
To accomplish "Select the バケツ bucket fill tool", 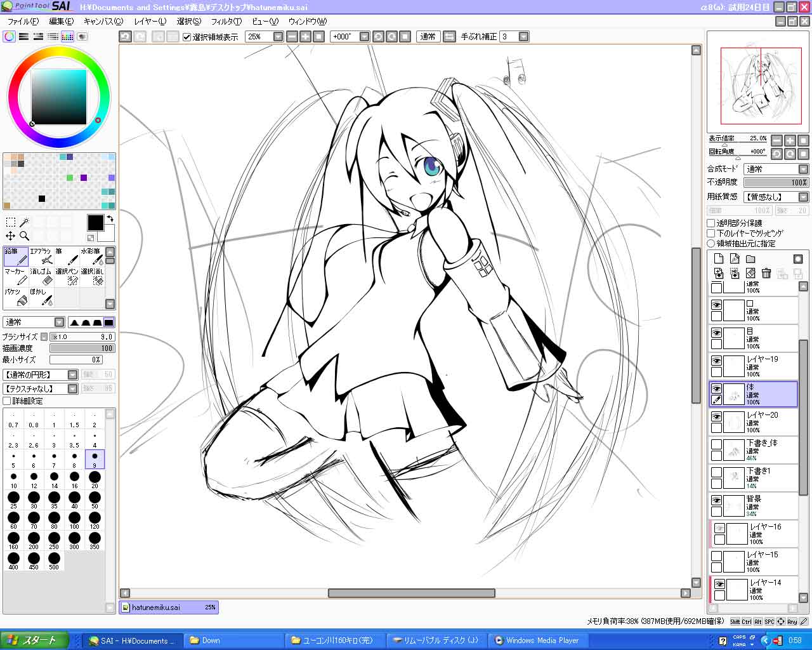I will pos(16,297).
